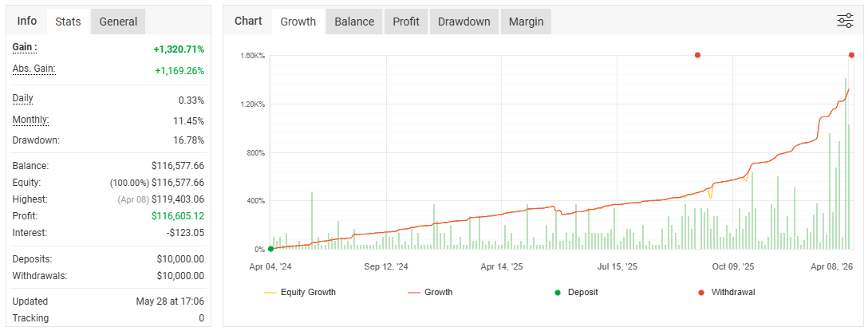868x331 pixels.
Task: Toggle the Equity Growth legend series
Action: point(300,292)
